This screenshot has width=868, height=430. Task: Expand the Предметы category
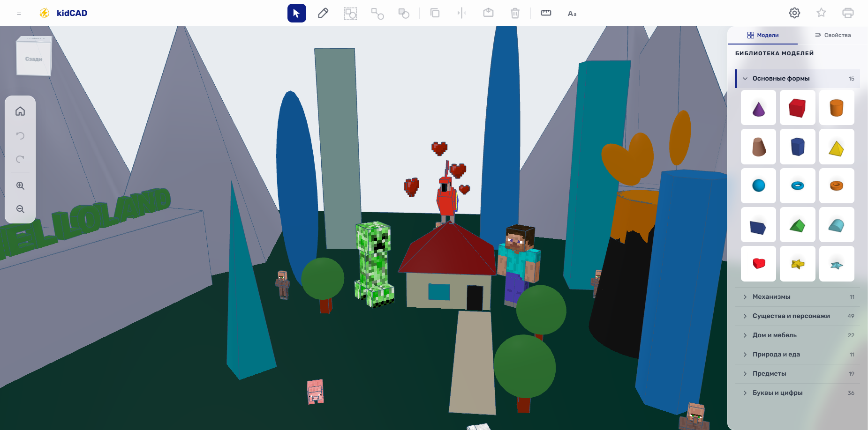click(798, 374)
